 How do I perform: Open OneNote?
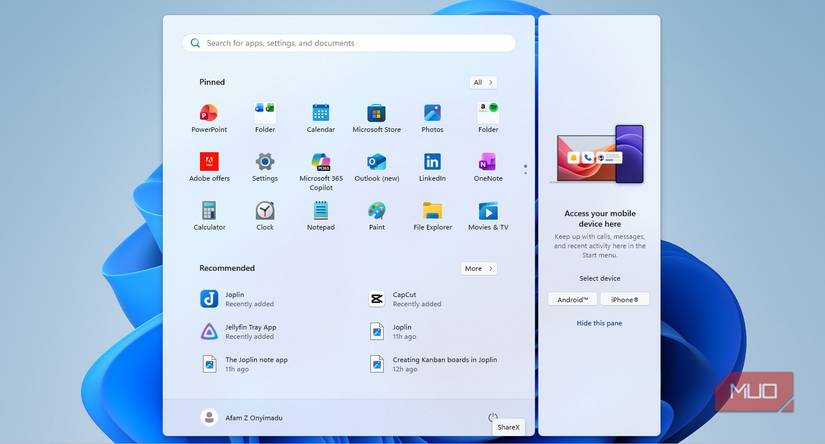(488, 167)
